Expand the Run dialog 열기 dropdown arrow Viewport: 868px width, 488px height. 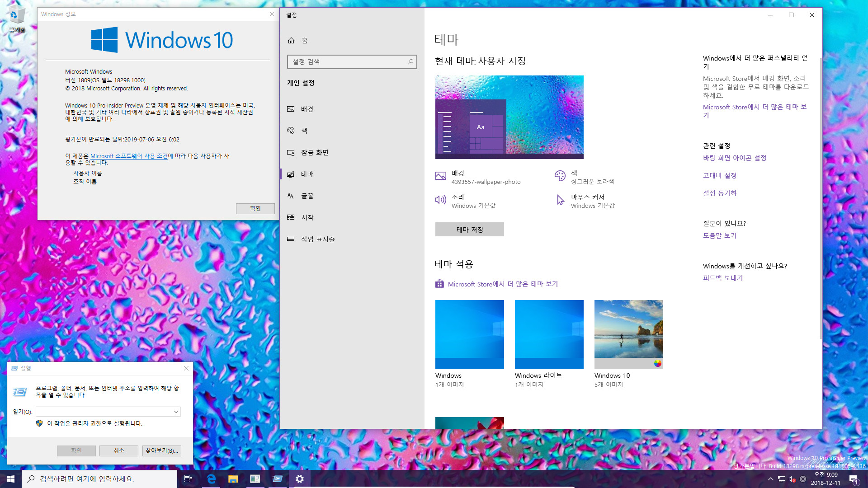click(x=176, y=412)
